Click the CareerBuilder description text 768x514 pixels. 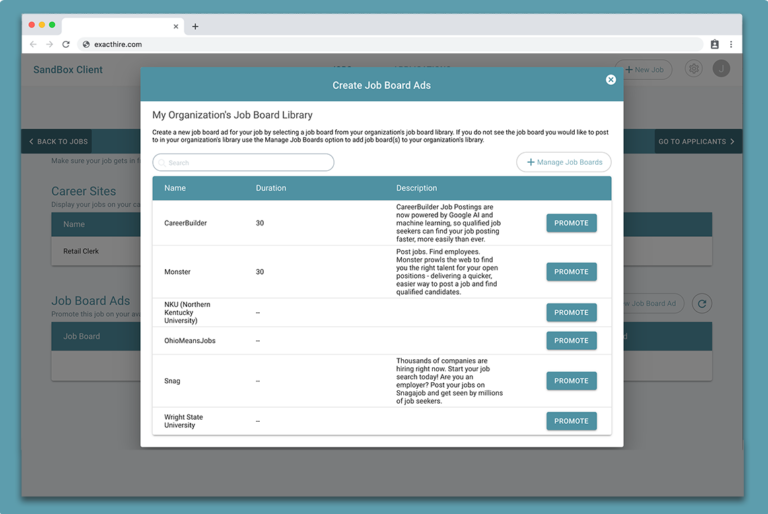(448, 223)
